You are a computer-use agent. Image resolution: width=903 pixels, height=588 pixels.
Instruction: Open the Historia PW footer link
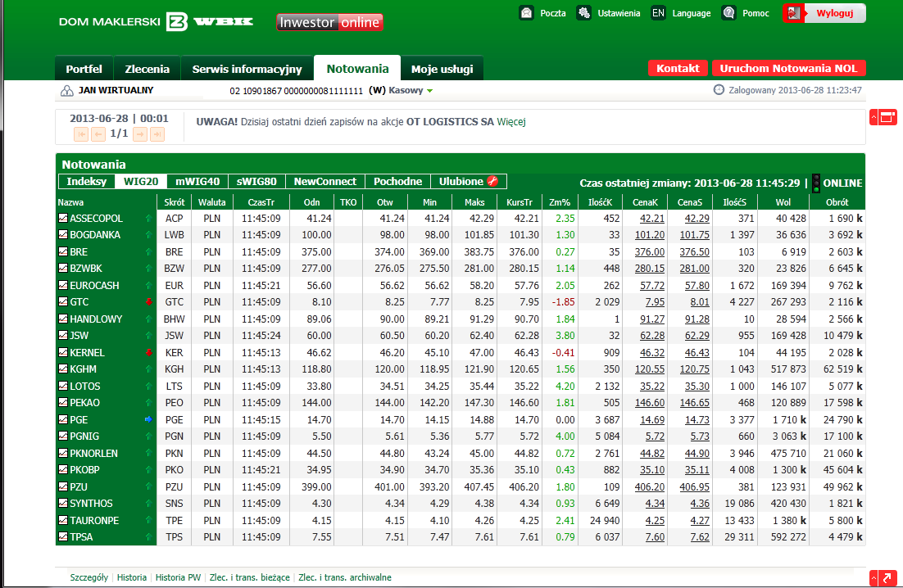coord(178,577)
